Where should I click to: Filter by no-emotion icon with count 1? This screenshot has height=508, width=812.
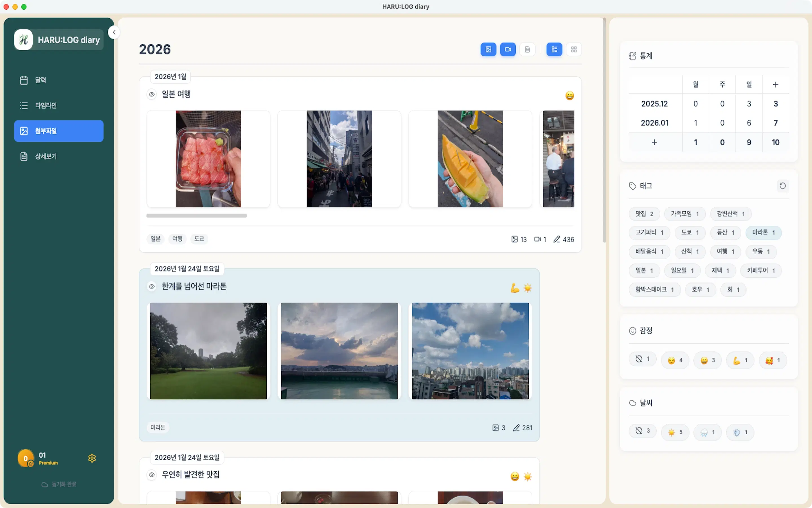[x=643, y=359]
